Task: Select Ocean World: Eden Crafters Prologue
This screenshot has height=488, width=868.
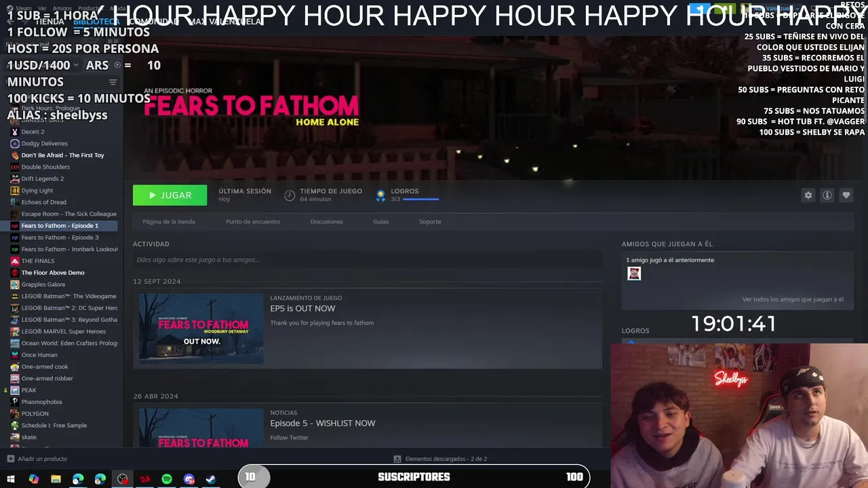Action: (x=69, y=343)
